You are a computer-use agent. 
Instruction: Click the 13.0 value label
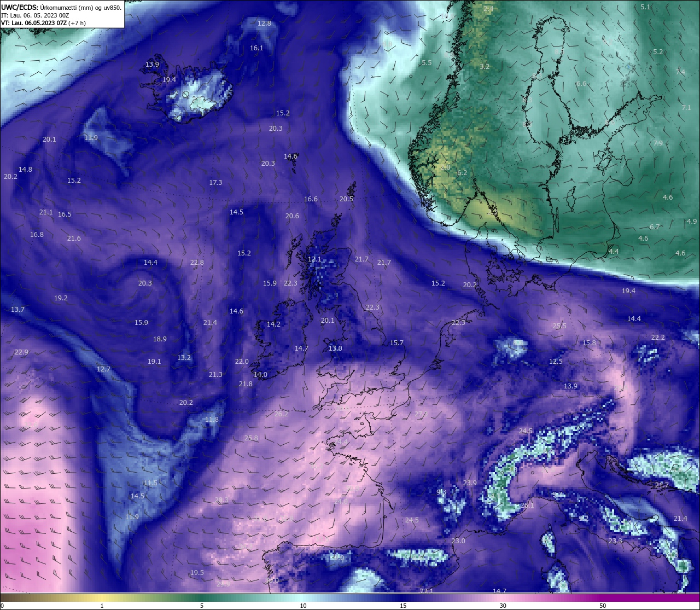(335, 348)
